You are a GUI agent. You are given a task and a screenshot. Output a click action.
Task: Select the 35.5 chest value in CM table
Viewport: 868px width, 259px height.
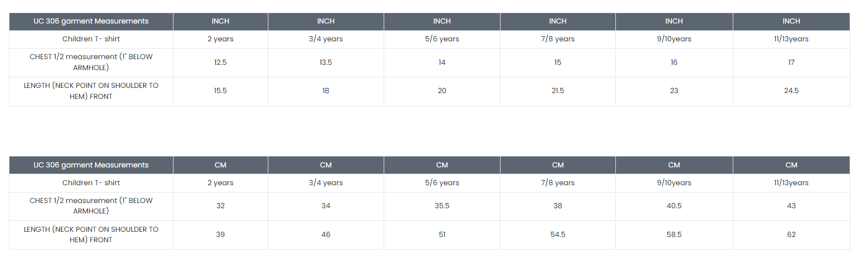point(442,206)
